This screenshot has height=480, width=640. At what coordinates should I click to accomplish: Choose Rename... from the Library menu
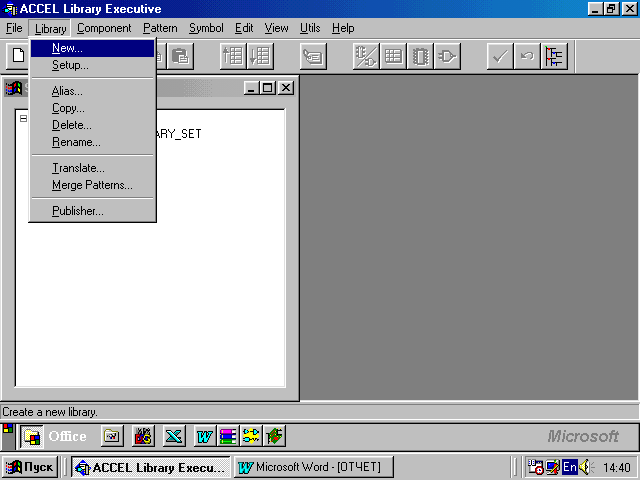(x=93, y=142)
